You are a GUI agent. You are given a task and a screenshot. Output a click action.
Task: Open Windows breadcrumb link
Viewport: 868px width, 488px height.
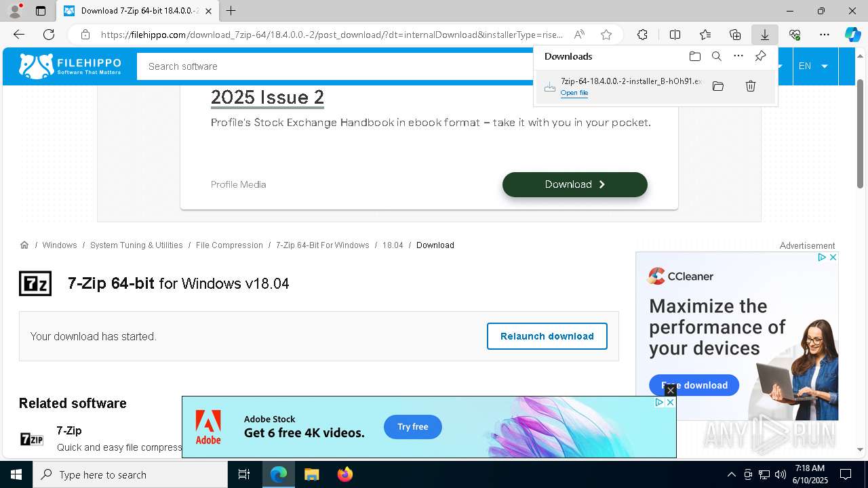[x=60, y=245]
